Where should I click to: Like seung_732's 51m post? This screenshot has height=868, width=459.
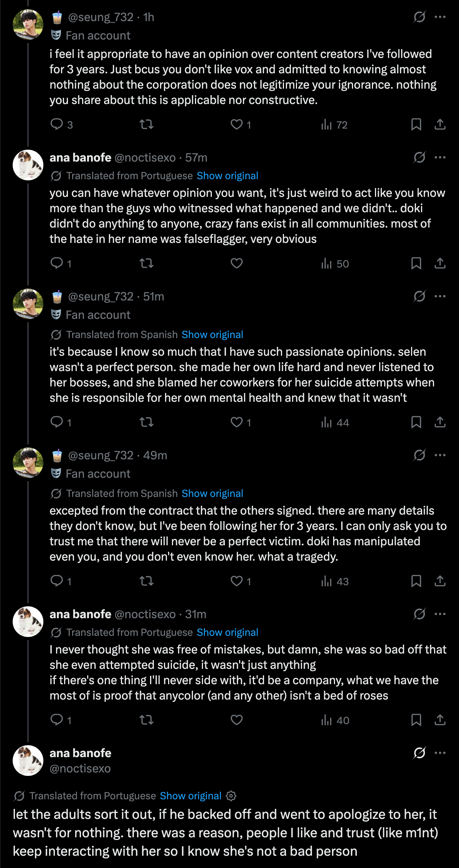tap(236, 422)
